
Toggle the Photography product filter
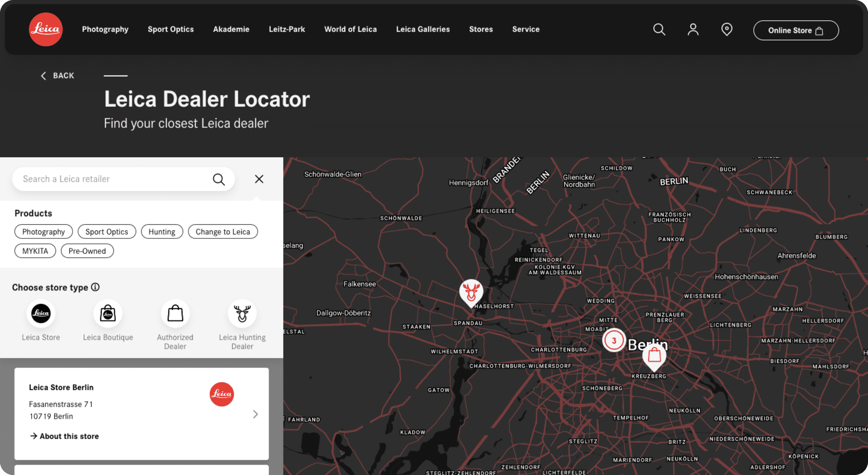point(43,231)
